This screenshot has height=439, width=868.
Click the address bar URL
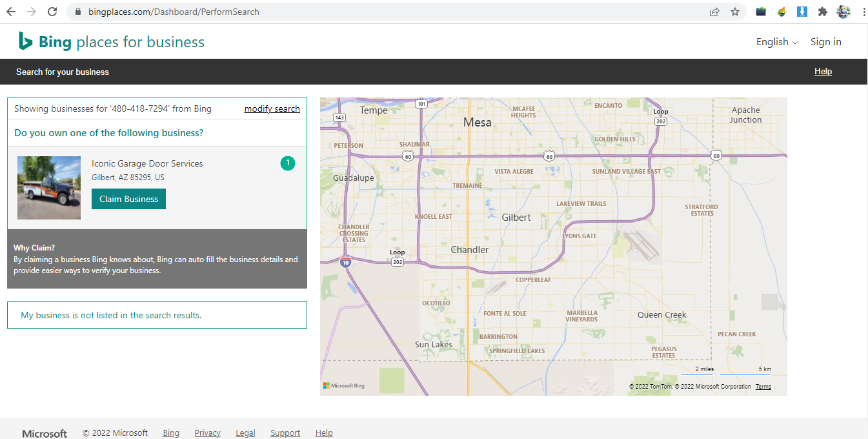(x=174, y=12)
